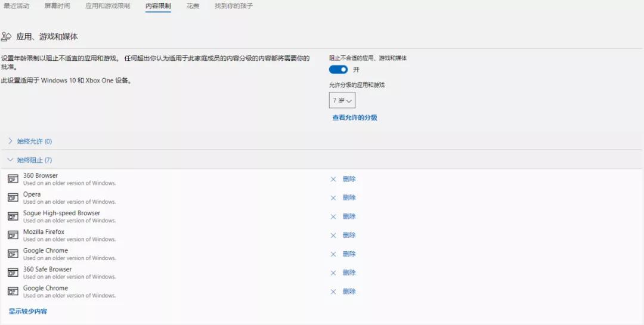Switch to the 屏幕时间 tab

57,6
